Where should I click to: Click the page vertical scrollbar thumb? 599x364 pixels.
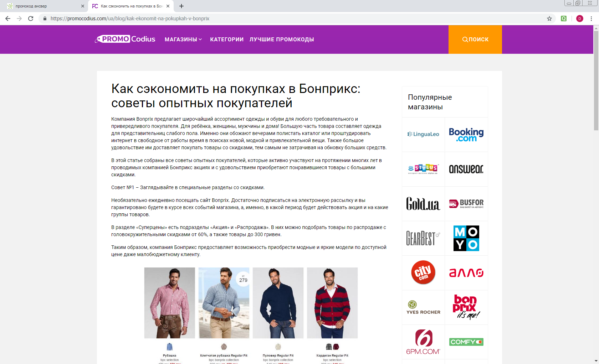point(596,80)
